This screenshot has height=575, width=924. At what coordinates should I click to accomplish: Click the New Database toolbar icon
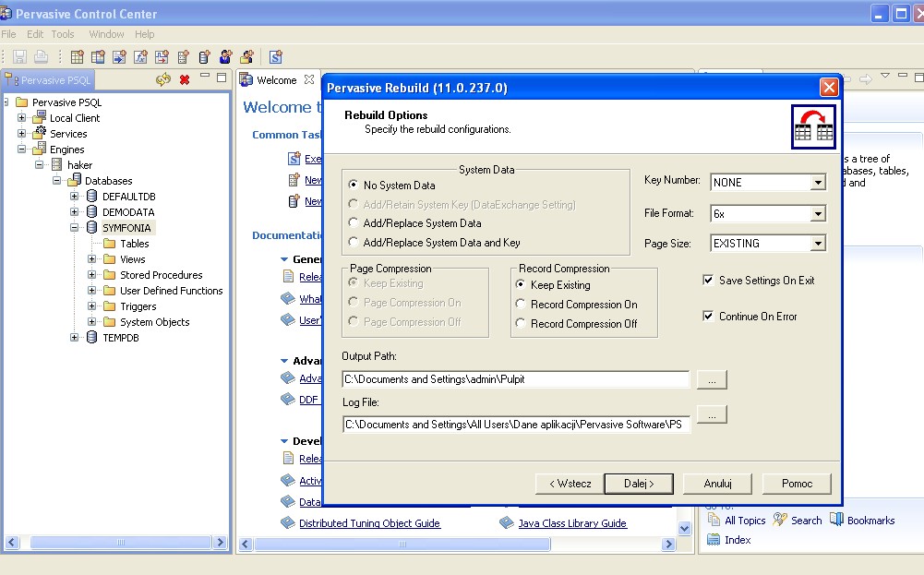coord(204,56)
